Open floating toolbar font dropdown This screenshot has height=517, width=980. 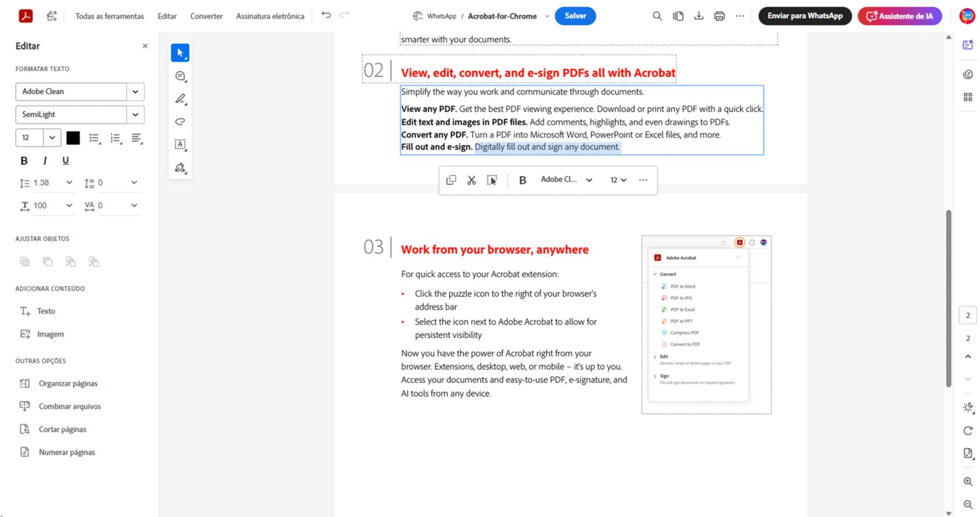[x=567, y=180]
